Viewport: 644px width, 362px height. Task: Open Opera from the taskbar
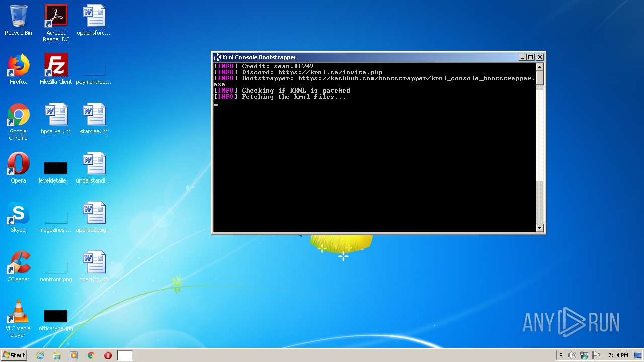coord(108,355)
